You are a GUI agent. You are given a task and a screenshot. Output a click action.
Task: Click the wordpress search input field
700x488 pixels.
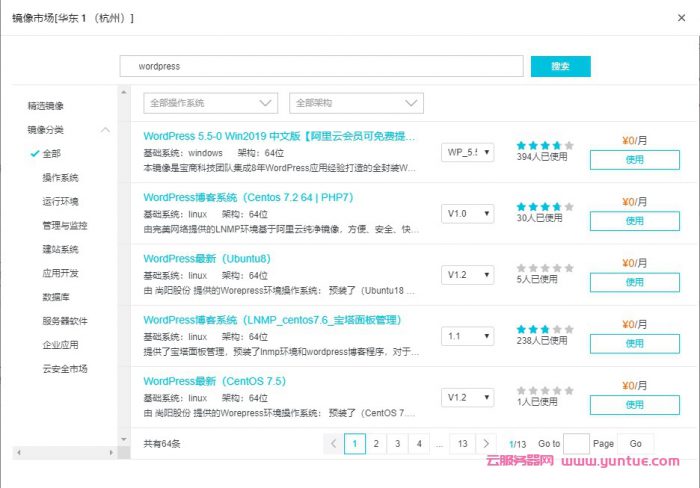(321, 66)
